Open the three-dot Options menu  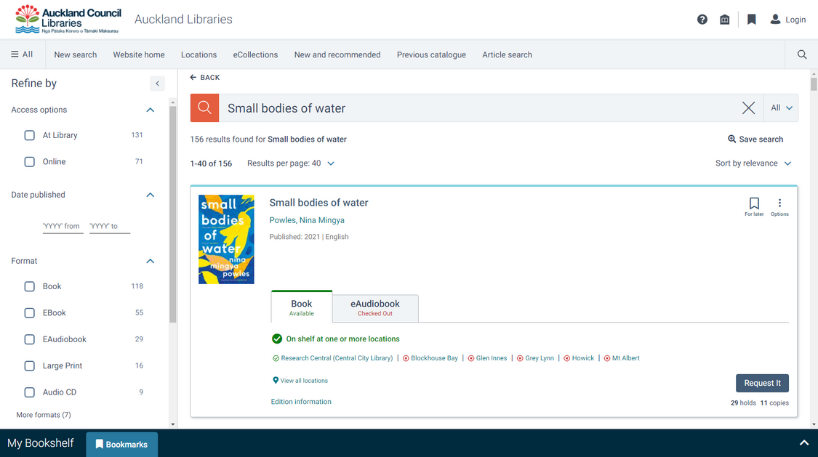780,207
